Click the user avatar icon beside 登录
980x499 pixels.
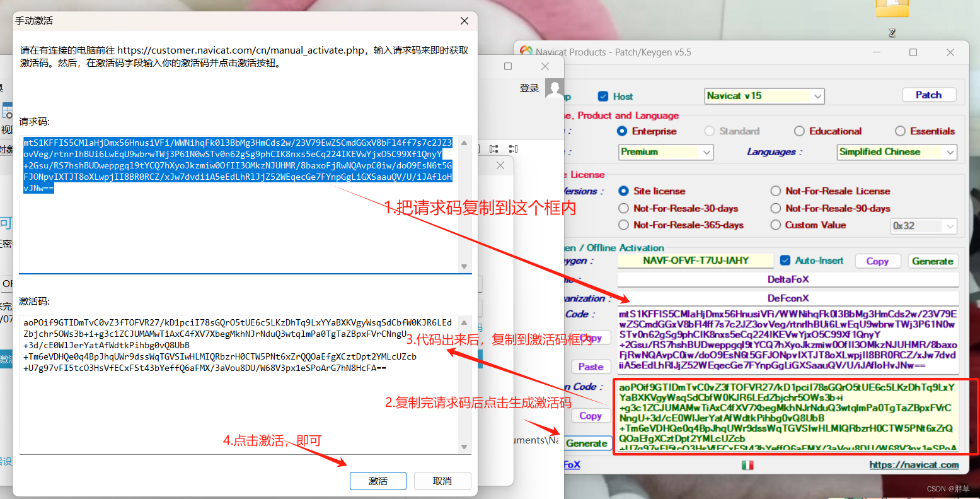(x=555, y=88)
